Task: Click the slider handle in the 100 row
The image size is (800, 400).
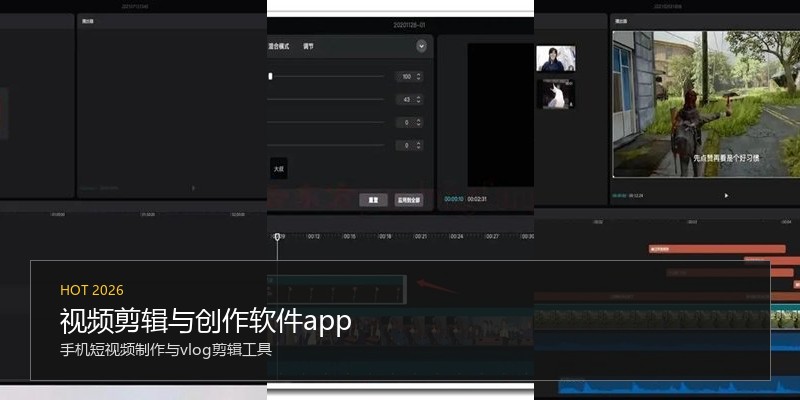Action: coord(270,76)
